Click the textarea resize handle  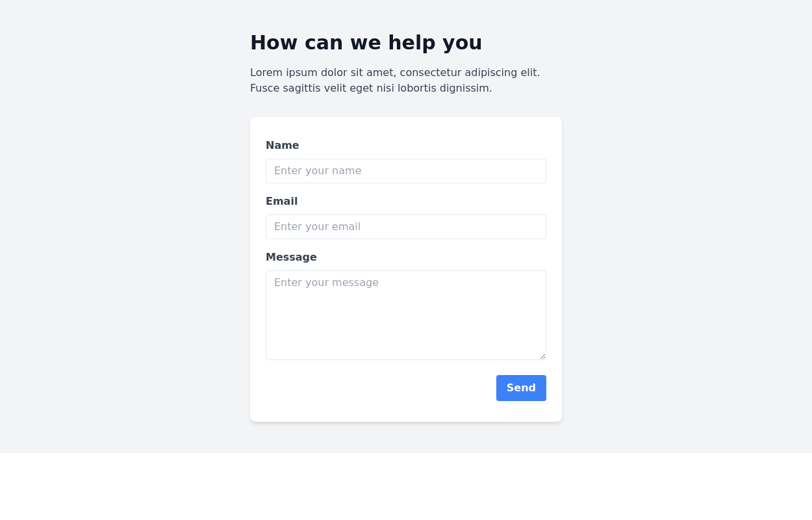[x=543, y=356]
